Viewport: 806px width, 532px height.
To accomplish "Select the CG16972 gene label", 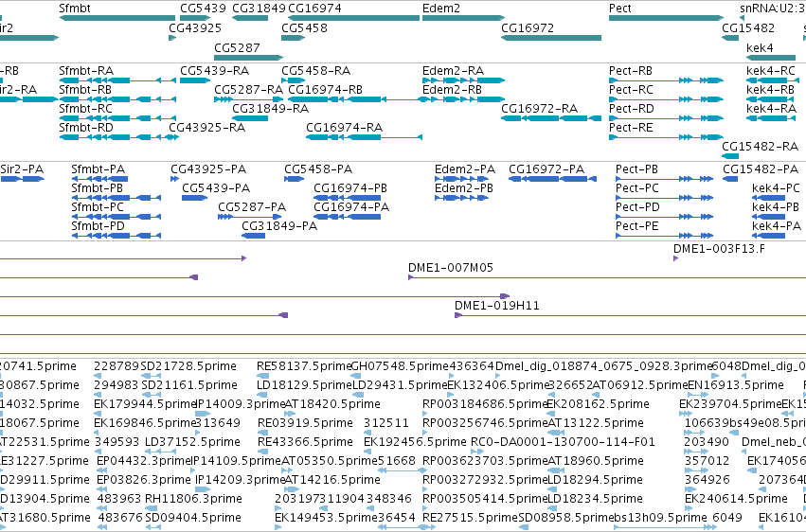I will click(528, 27).
